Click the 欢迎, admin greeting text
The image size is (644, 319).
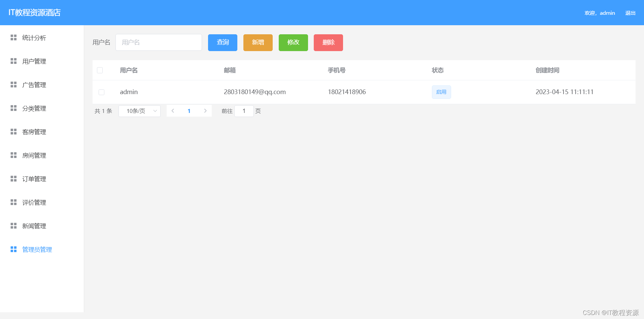[x=600, y=13]
